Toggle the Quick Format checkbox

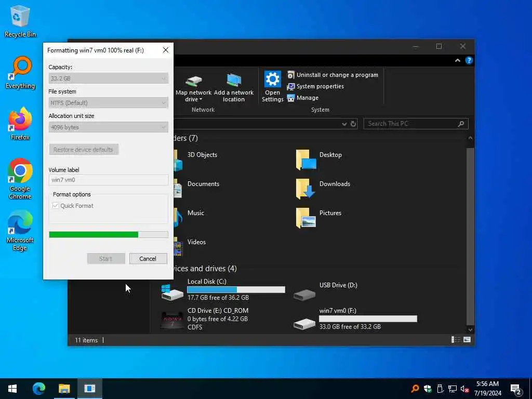(x=56, y=206)
